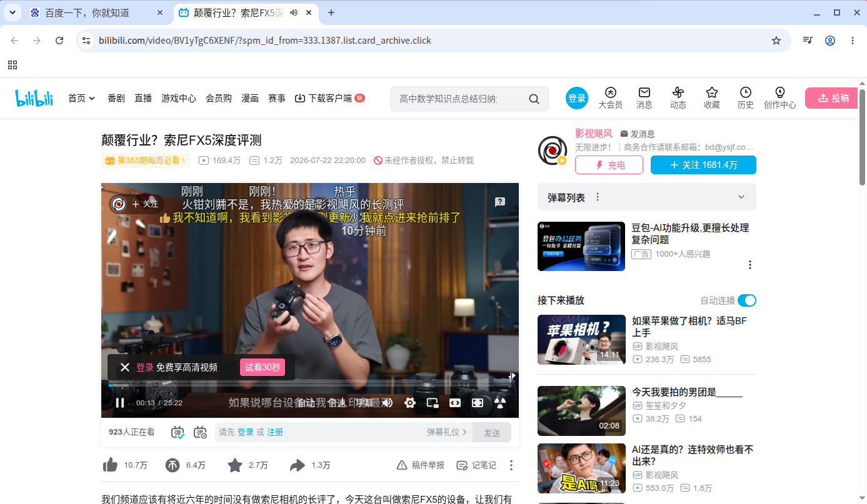Viewport: 867px width, 504px height.
Task: Click the 充电 button
Action: point(609,165)
